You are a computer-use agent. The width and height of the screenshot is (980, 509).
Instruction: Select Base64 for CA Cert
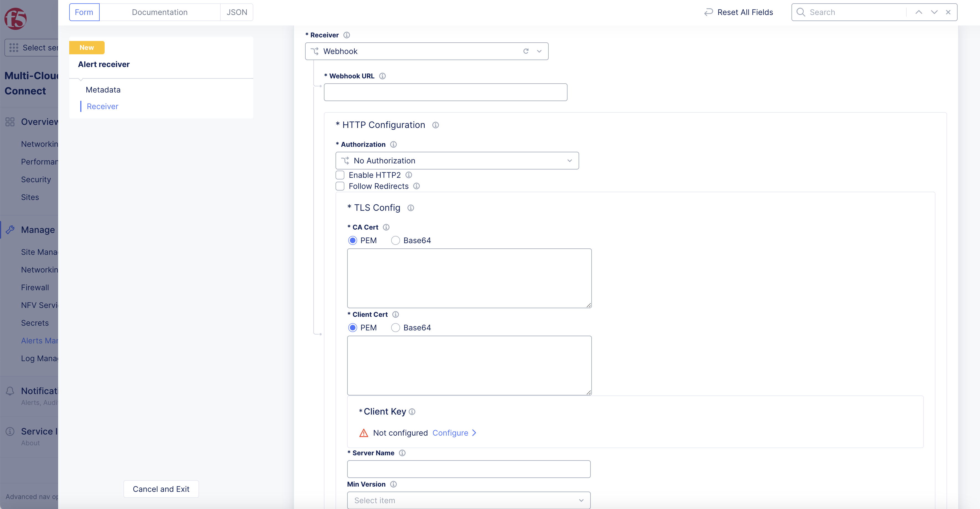click(396, 240)
